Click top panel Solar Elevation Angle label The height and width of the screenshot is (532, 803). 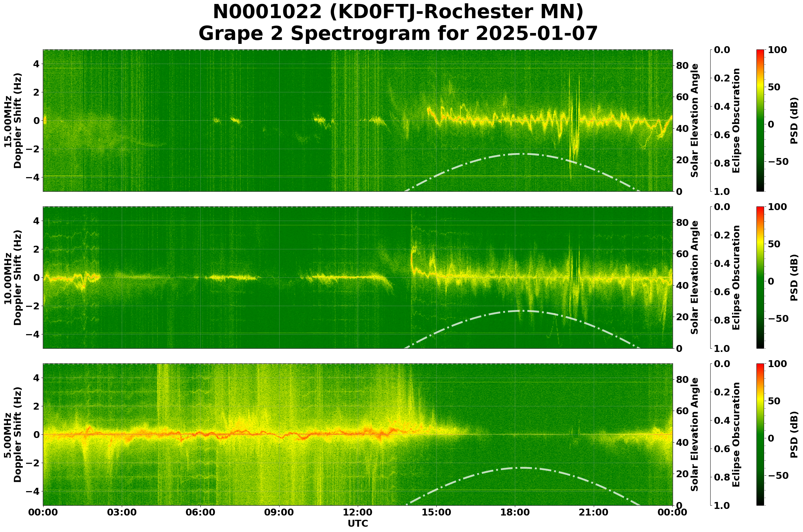point(695,120)
